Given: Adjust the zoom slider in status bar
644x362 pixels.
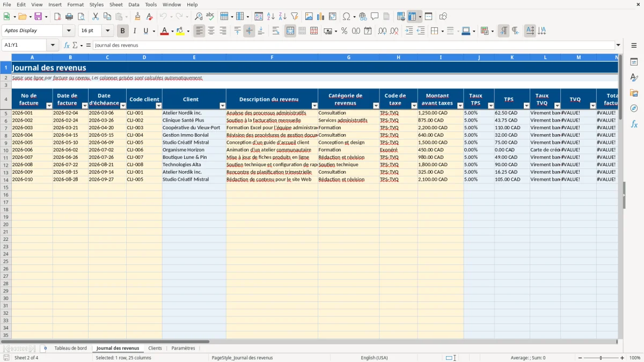Looking at the screenshot, I should [601, 358].
